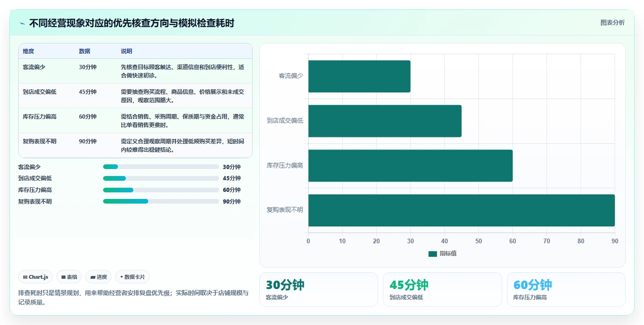The height and width of the screenshot is (325, 644).
Task: Click the 复购表现不明 bar in the chart
Action: [x=461, y=210]
